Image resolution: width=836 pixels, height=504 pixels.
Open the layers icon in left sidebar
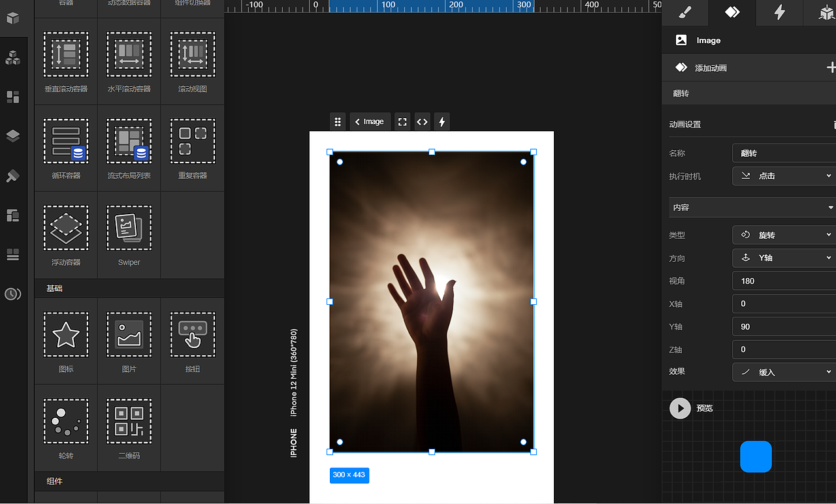[x=12, y=136]
